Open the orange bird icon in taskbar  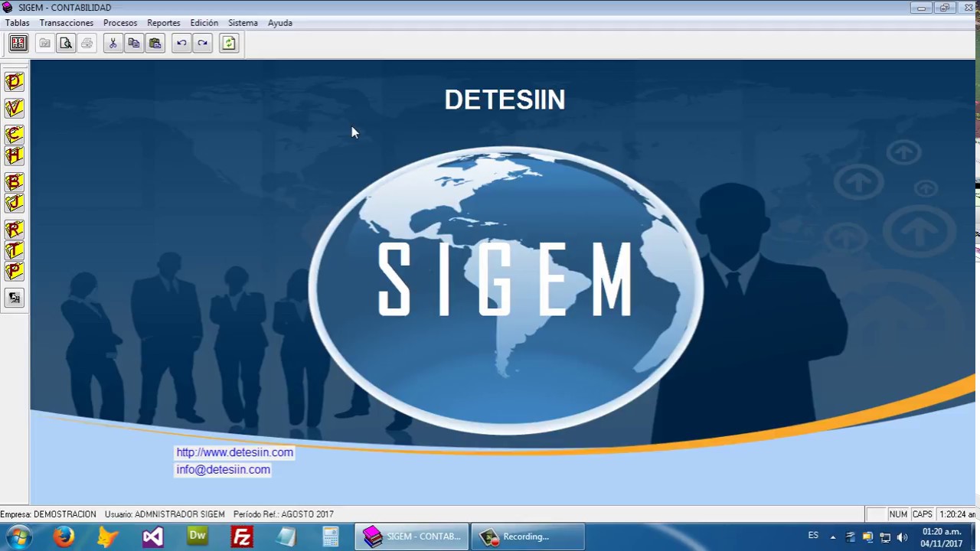pos(108,536)
